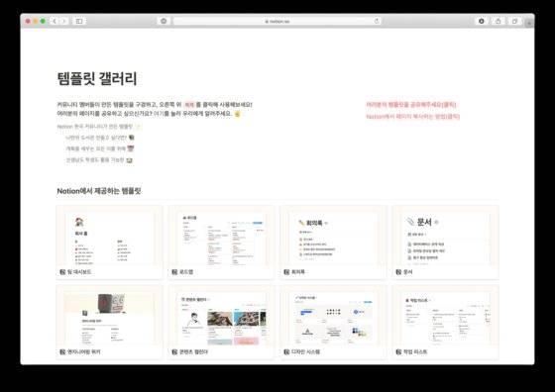The image size is (555, 392).
Task: Open the Safari share menu
Action: coord(498,21)
